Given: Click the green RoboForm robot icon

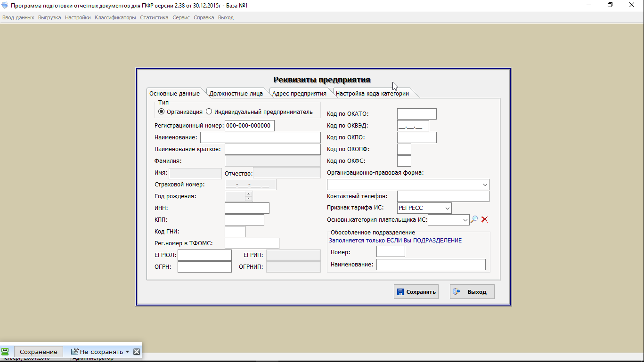Looking at the screenshot, I should click(x=6, y=352).
